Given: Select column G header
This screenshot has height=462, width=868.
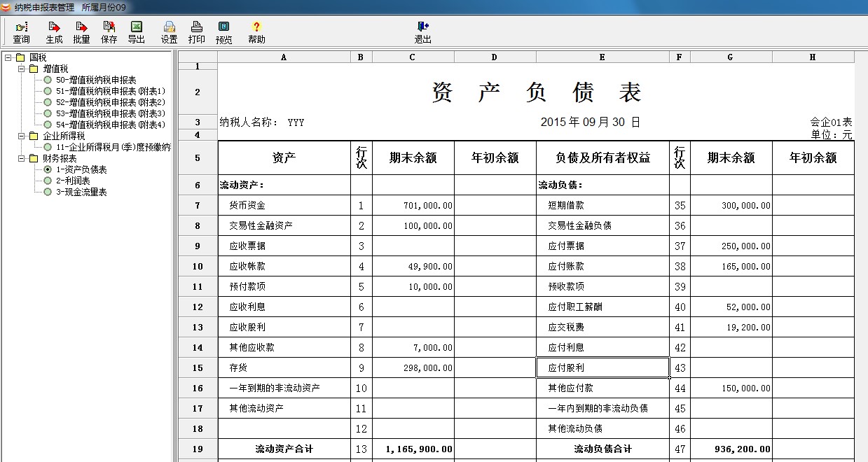Looking at the screenshot, I should (x=731, y=57).
